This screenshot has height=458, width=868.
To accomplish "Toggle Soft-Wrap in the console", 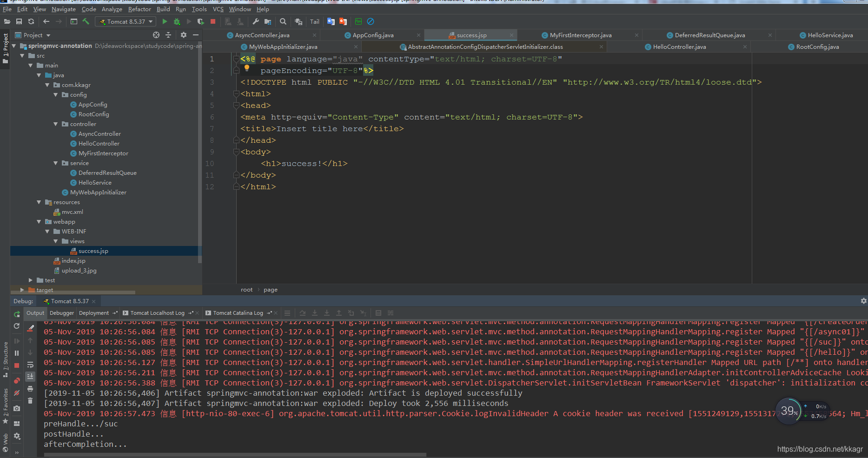I will 30,365.
